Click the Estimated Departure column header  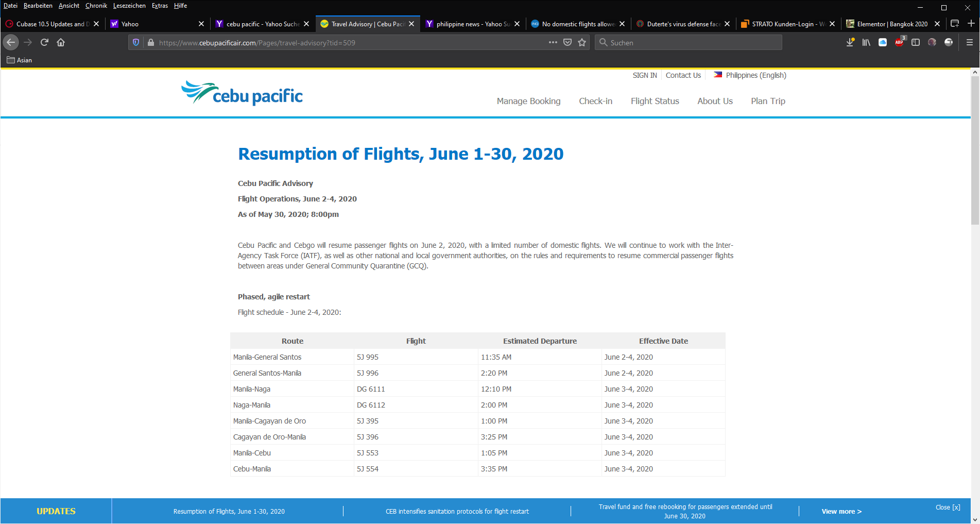click(540, 341)
